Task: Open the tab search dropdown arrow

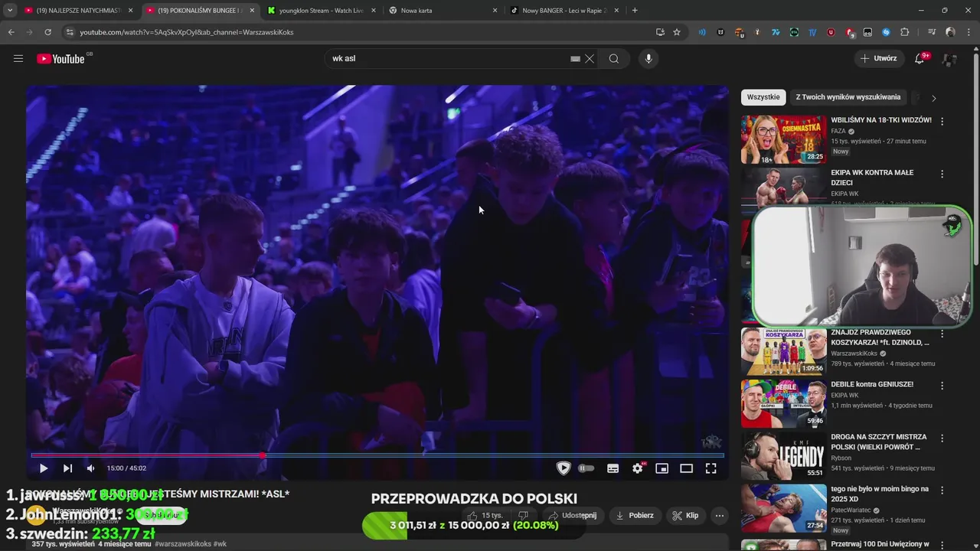Action: click(10, 11)
